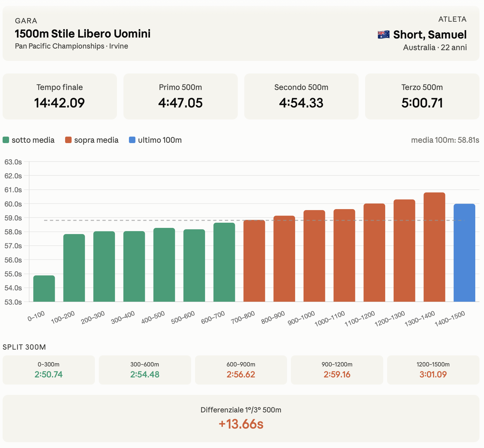Screen dimensions: 484x448
Task: Click the 0–300m split card
Action: (x=49, y=370)
